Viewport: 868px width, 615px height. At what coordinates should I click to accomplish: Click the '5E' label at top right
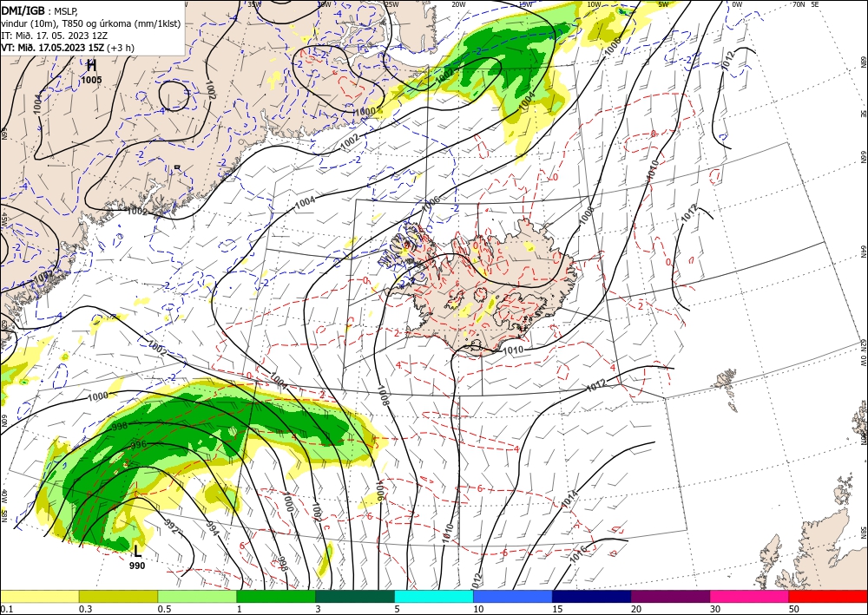[815, 4]
